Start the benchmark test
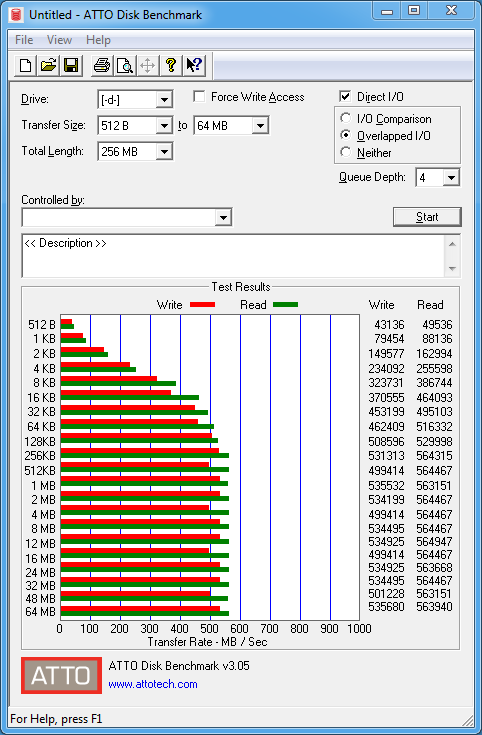Viewport: 482px width, 735px height. 427,217
